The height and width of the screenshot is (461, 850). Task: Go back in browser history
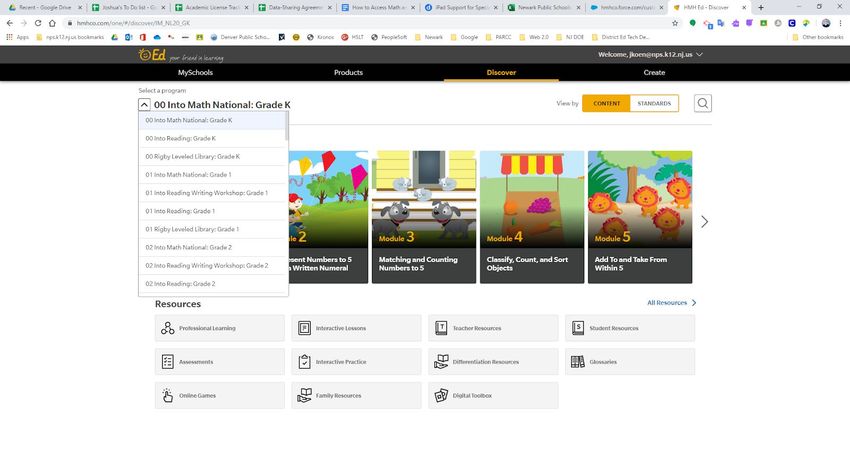point(9,23)
